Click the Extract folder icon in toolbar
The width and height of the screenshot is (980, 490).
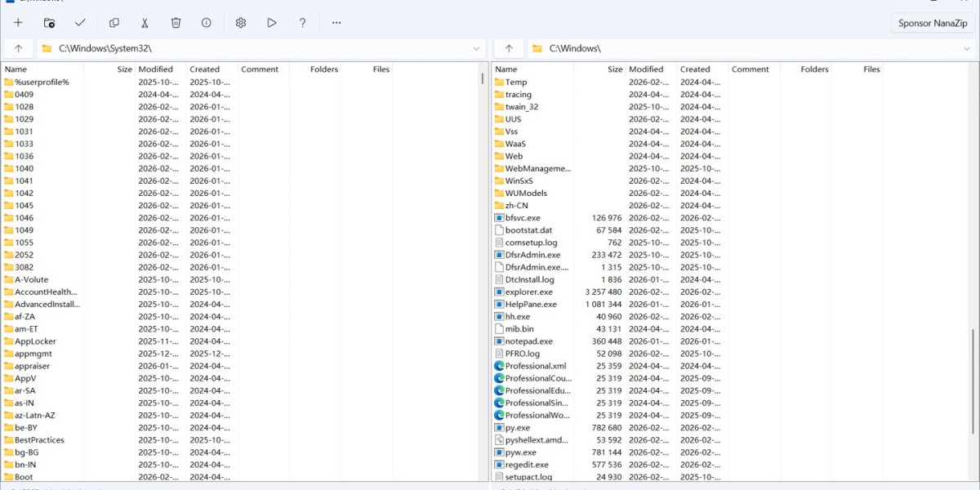click(x=49, y=23)
